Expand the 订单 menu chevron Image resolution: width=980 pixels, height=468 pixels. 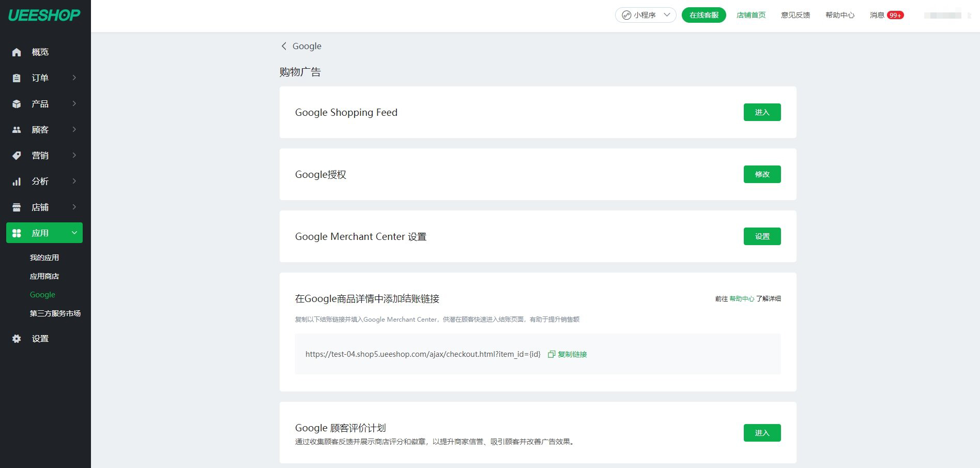pyautogui.click(x=74, y=78)
